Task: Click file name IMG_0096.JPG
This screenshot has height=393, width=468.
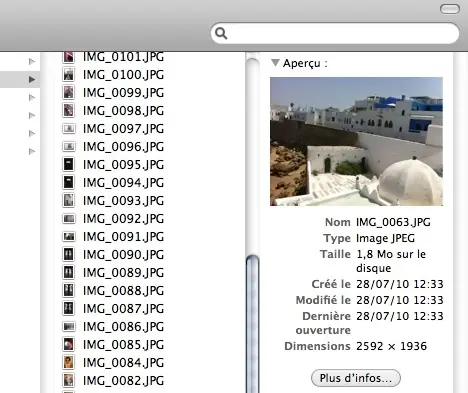Action: pyautogui.click(x=123, y=147)
